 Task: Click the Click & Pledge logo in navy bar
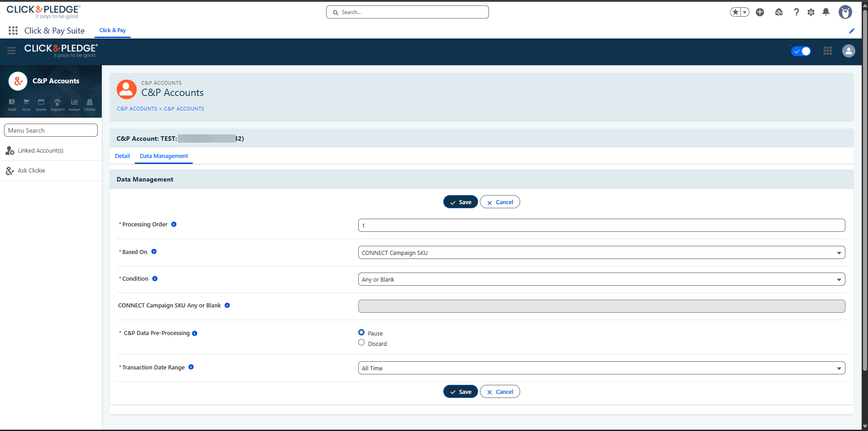(61, 51)
